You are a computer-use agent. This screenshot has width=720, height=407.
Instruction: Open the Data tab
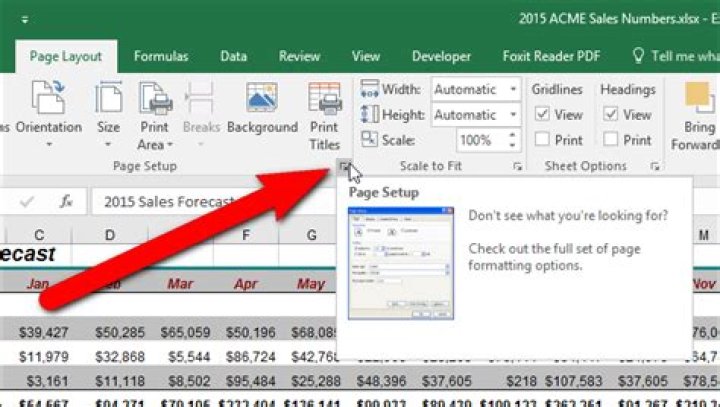click(233, 56)
